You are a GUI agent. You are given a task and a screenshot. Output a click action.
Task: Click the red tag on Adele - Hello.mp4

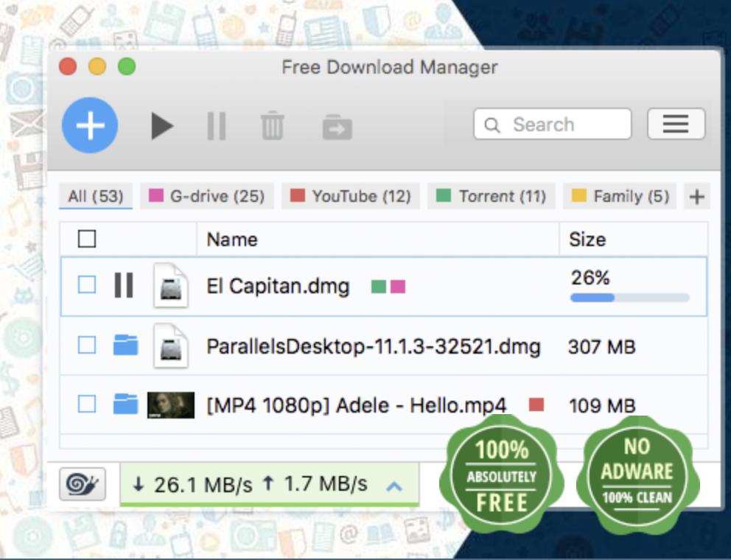[536, 405]
